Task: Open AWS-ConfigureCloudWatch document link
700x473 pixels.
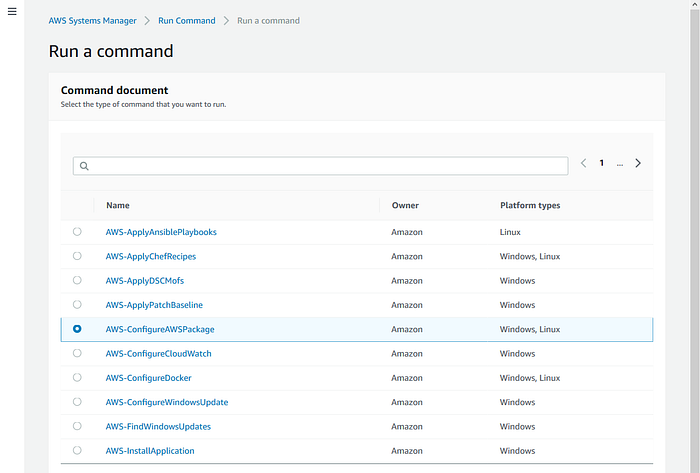Action: tap(158, 353)
